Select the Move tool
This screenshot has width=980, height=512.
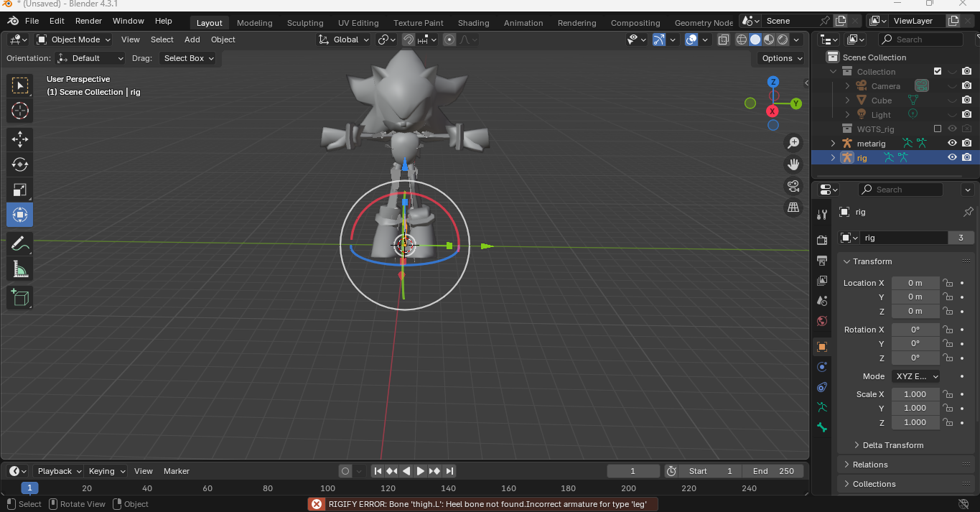pyautogui.click(x=20, y=139)
